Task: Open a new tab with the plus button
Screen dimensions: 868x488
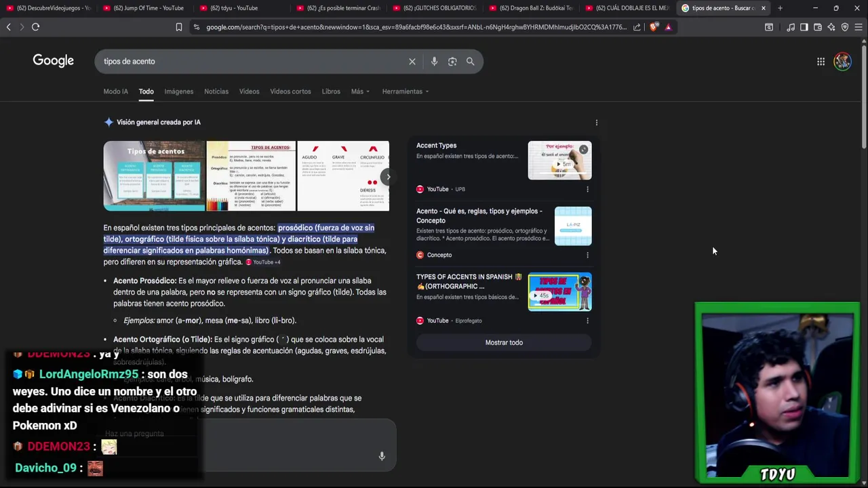Action: click(x=780, y=8)
